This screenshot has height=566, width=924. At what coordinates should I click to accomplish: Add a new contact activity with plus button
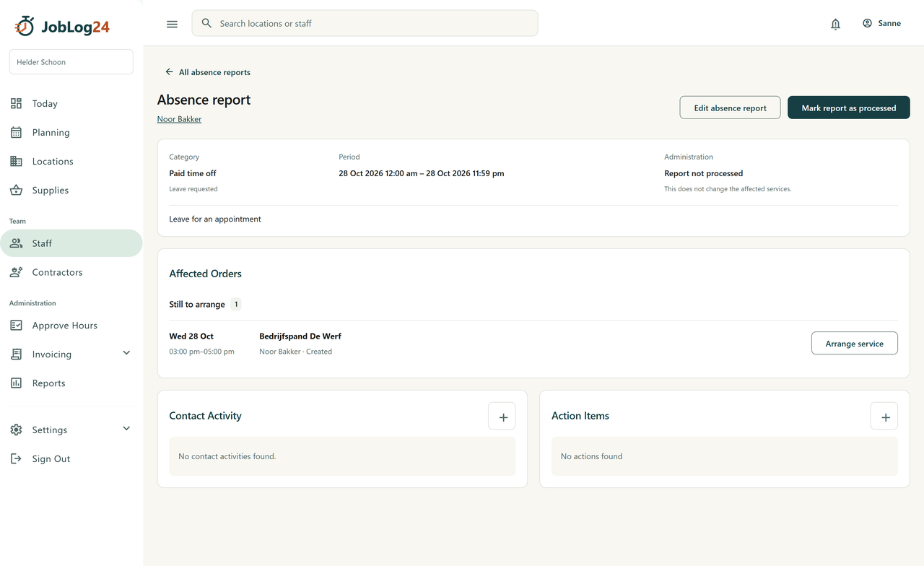[x=502, y=416]
